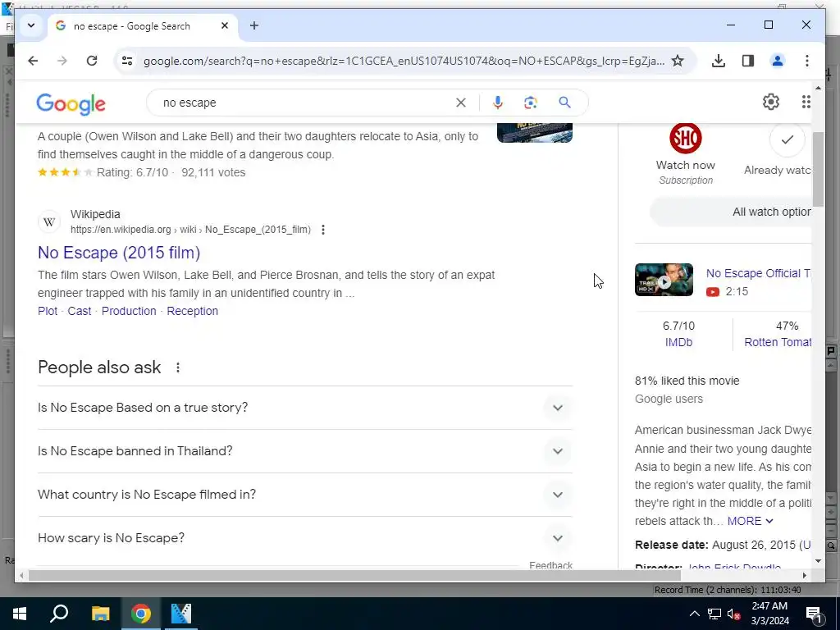Open the No Escape Official Trailer link

pos(757,273)
